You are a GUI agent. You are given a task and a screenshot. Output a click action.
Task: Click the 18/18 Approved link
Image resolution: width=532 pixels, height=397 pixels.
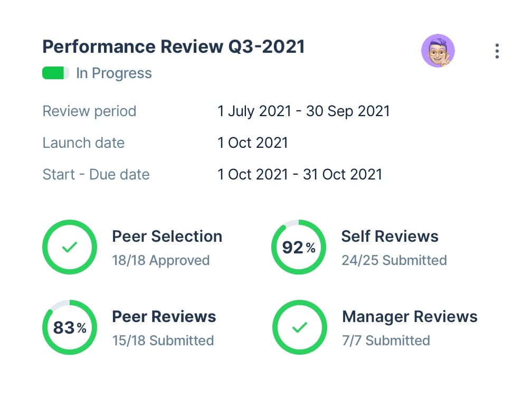(x=160, y=260)
